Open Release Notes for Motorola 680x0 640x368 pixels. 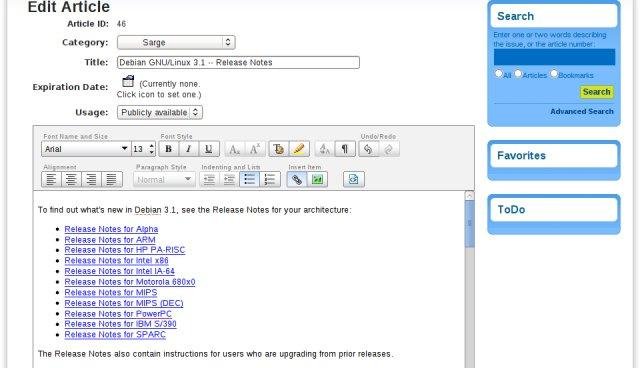130,282
